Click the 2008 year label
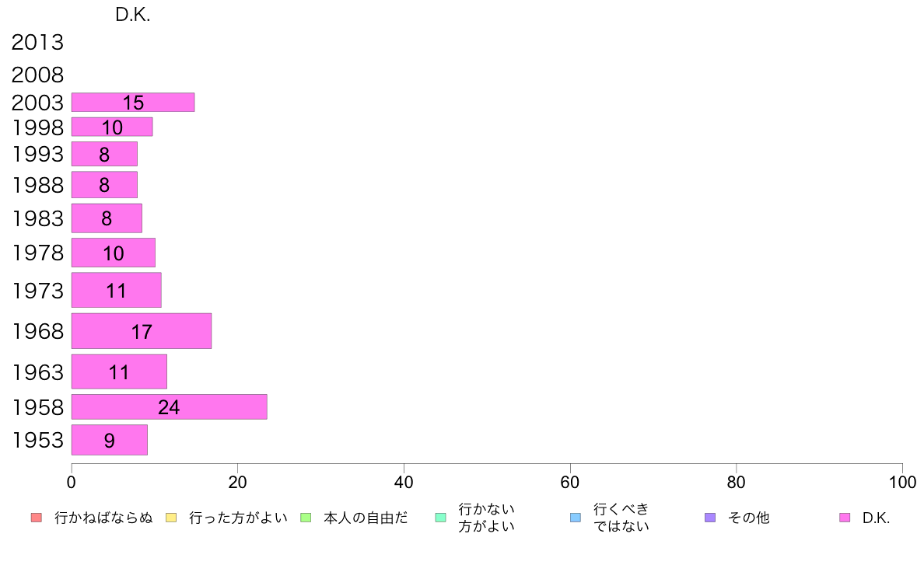 [x=37, y=75]
